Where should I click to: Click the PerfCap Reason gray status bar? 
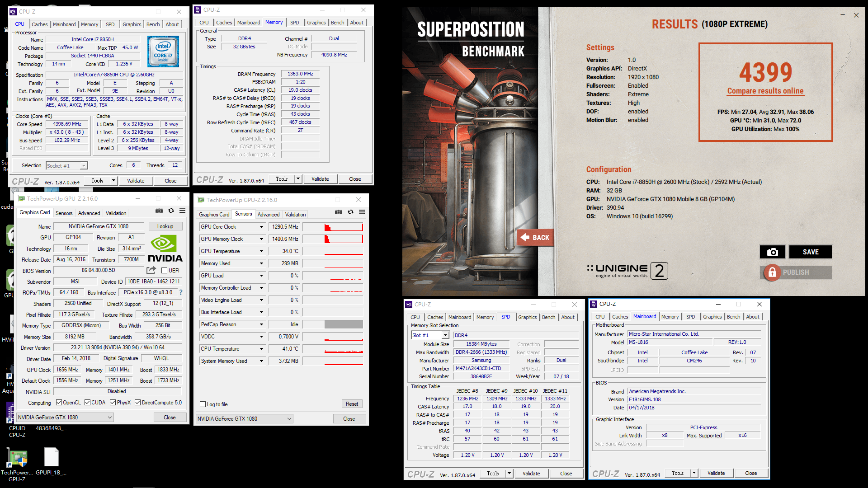click(344, 324)
